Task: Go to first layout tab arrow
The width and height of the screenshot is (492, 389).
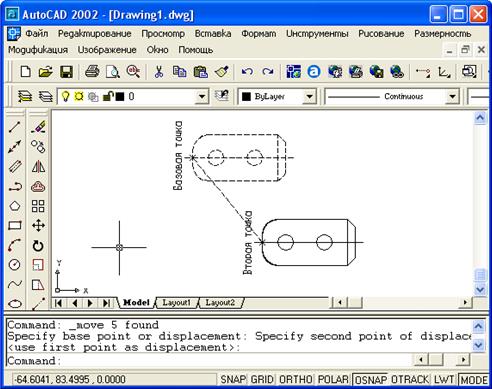Action: tap(59, 303)
